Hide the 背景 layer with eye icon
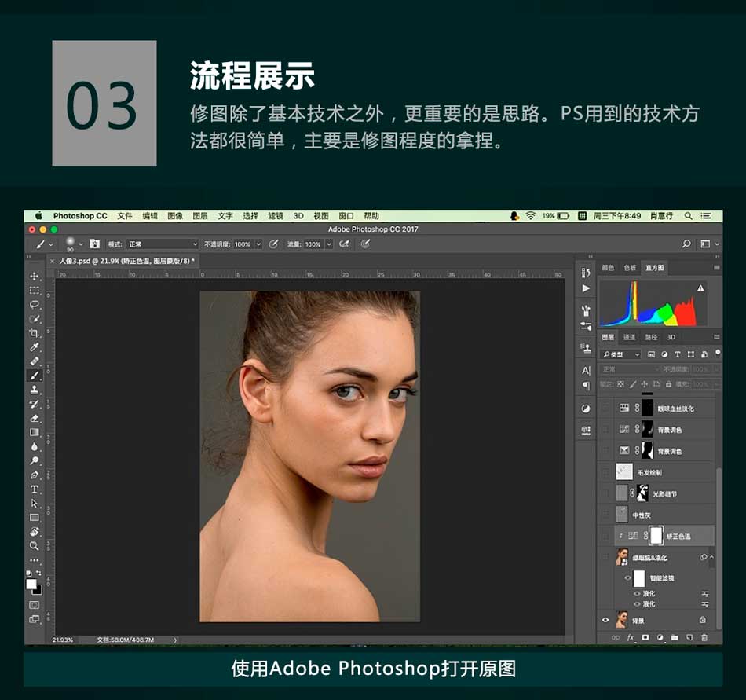Screen dimensions: 746x700 click(x=605, y=620)
